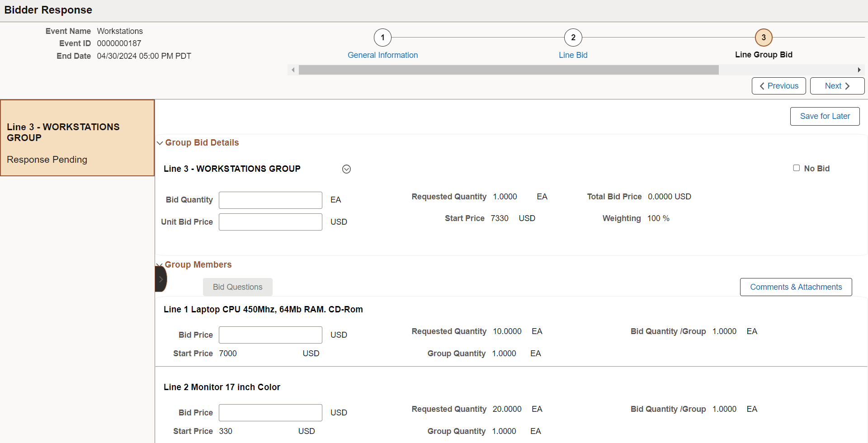
Task: Click the right scroll arrow on step navigation
Action: coord(859,70)
